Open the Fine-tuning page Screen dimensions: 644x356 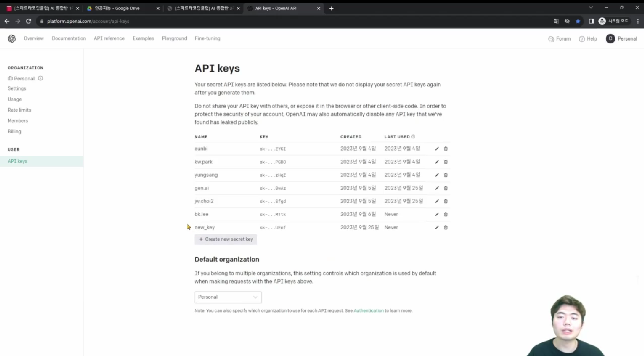click(x=208, y=38)
